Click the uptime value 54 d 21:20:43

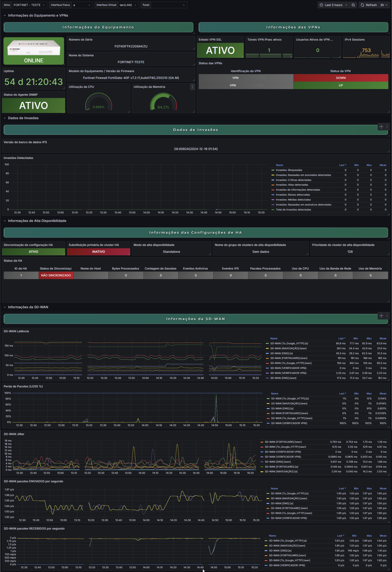(34, 82)
